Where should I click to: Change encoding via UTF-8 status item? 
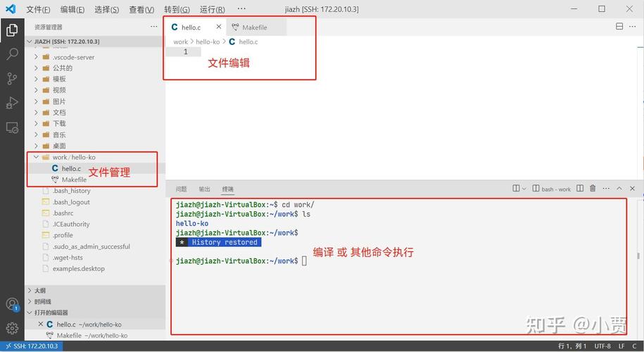click(x=602, y=346)
